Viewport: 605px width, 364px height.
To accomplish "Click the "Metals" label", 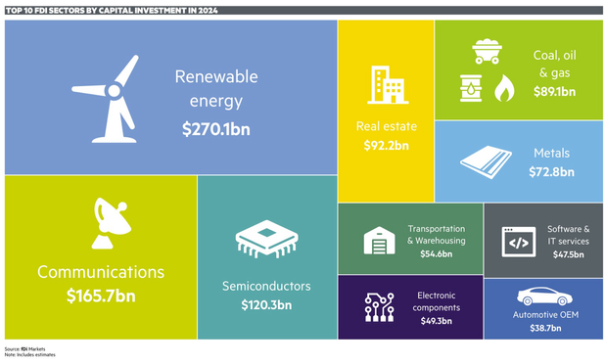I will 551,153.
